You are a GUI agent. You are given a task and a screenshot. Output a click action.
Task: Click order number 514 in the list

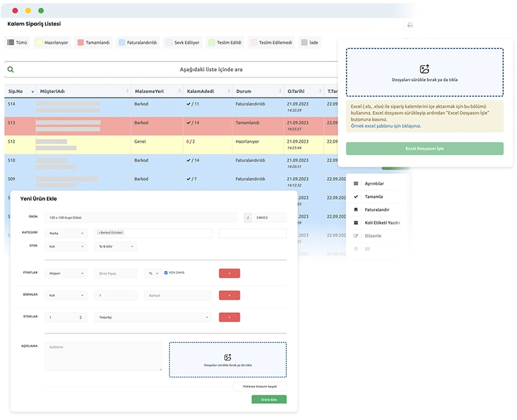12,104
